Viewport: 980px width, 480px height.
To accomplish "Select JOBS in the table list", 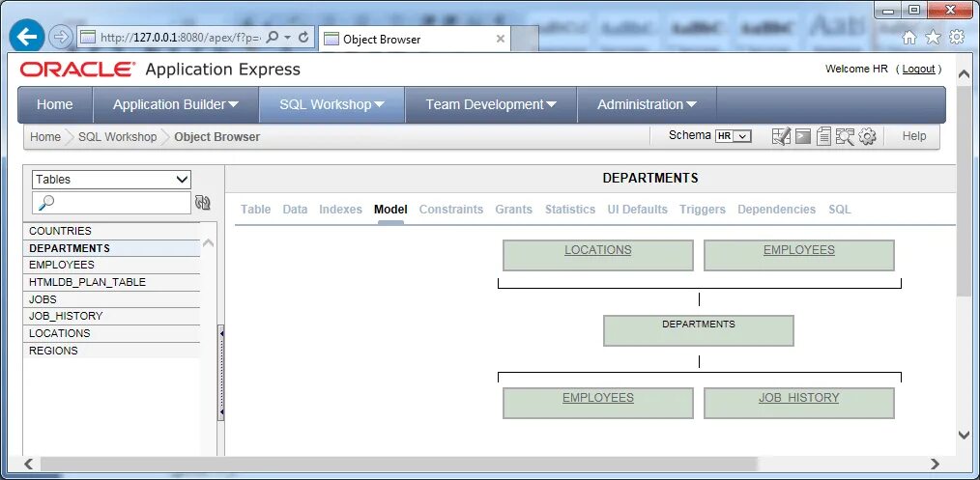I will coord(112,299).
